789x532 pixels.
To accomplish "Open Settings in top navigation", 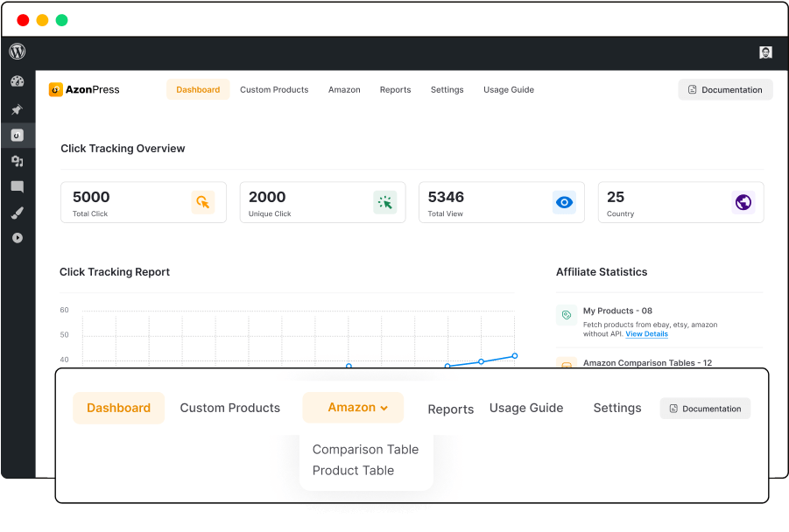I will point(447,89).
